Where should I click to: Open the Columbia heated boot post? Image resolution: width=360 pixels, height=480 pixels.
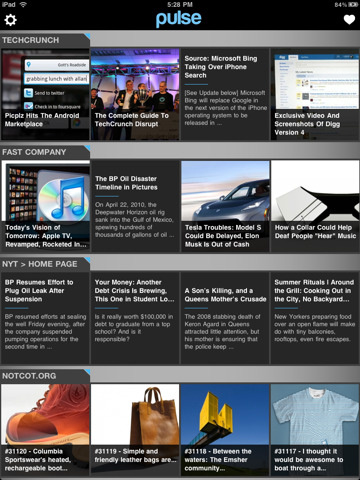pyautogui.click(x=45, y=430)
